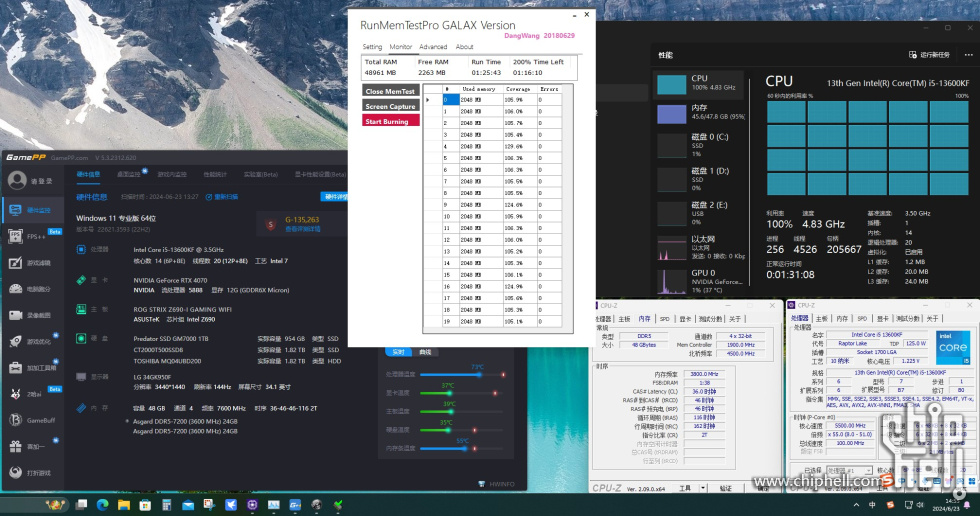Open File Explorer from the taskbar
980x516 pixels.
pyautogui.click(x=124, y=504)
